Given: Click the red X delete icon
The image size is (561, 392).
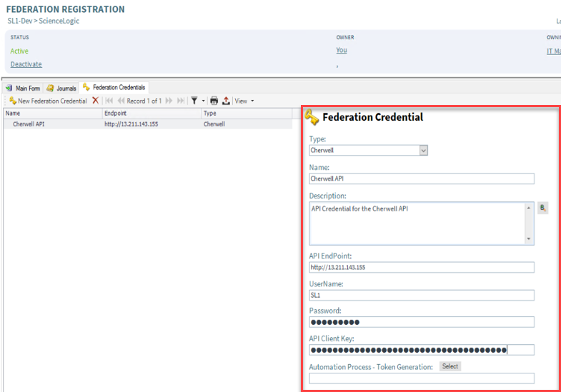Looking at the screenshot, I should (x=96, y=101).
